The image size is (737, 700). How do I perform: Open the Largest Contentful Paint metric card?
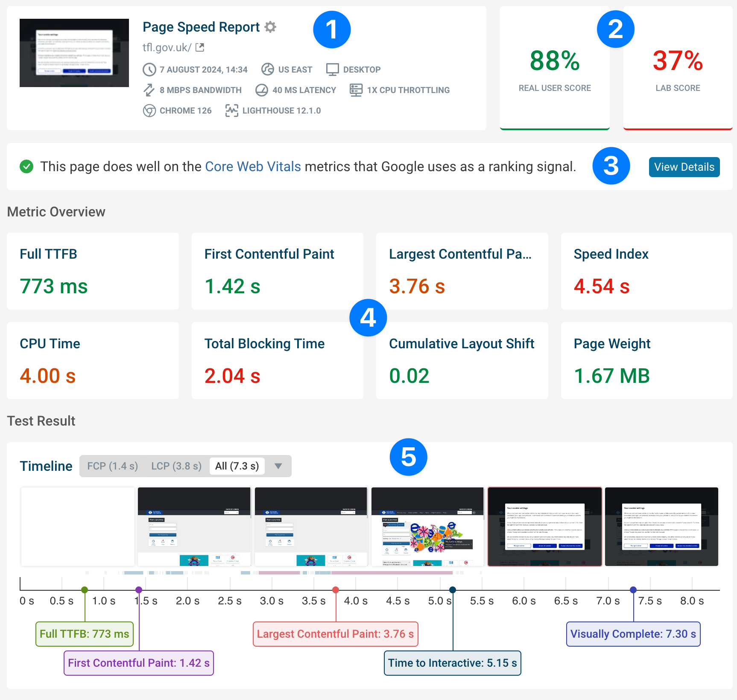pyautogui.click(x=462, y=271)
